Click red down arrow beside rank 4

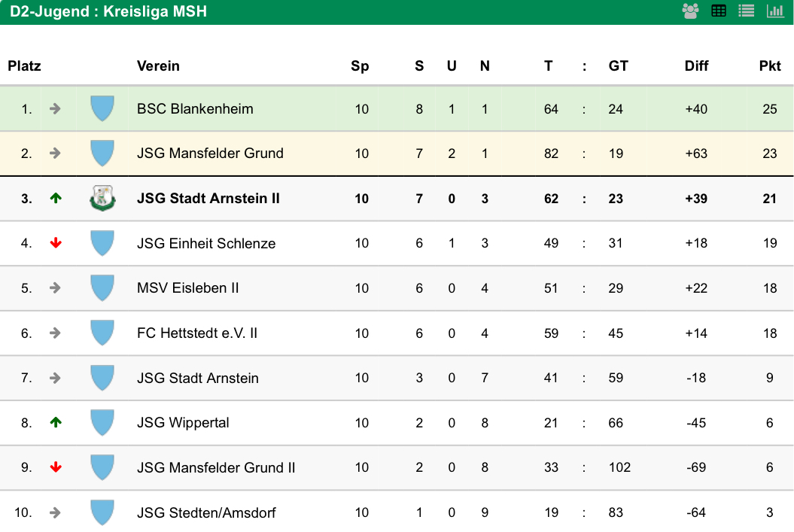pyautogui.click(x=56, y=243)
